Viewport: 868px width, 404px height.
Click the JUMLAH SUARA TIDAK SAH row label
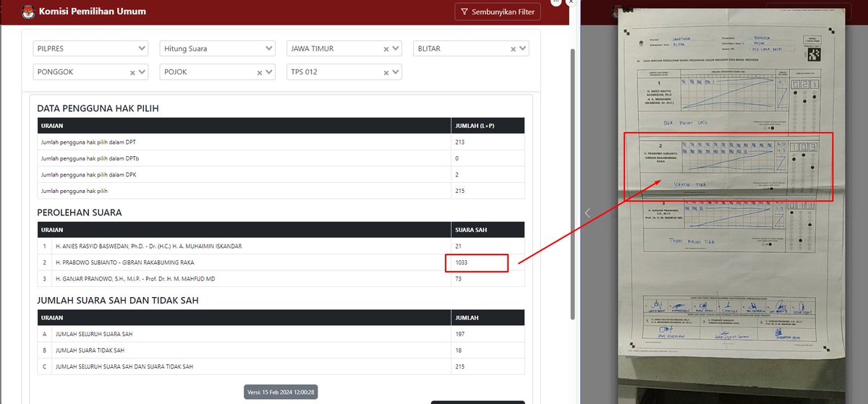(x=90, y=351)
